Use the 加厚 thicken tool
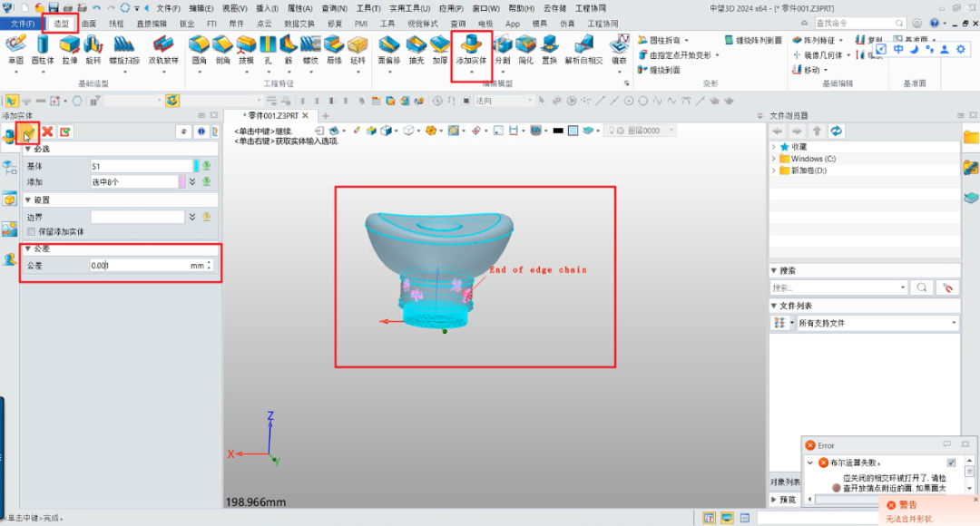Screen dimensions: 980x526 (440, 50)
